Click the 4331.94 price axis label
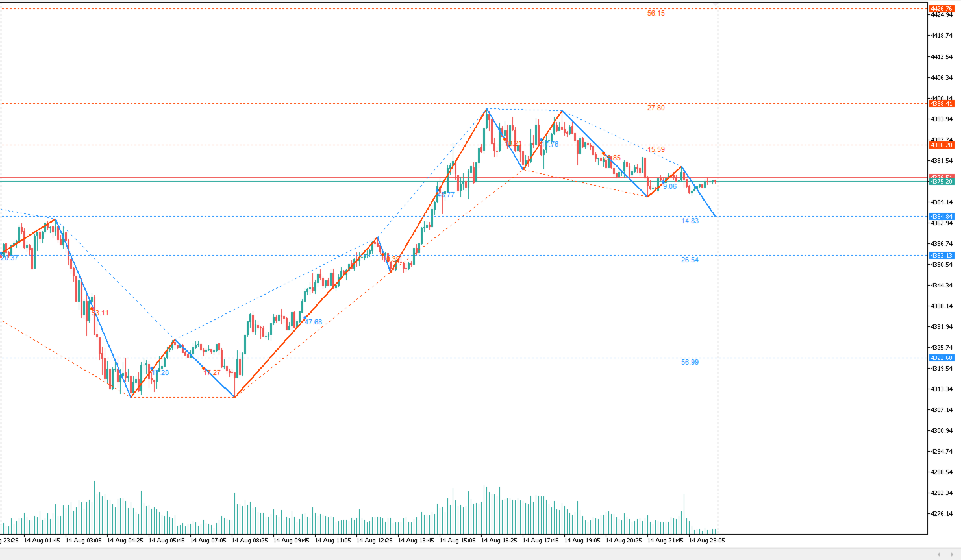The image size is (961, 560). coord(942,327)
